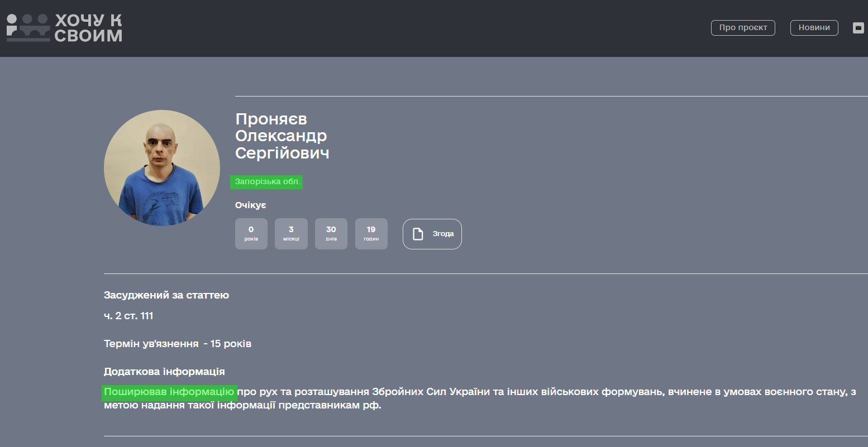Select the 0 років countdown box

click(251, 233)
